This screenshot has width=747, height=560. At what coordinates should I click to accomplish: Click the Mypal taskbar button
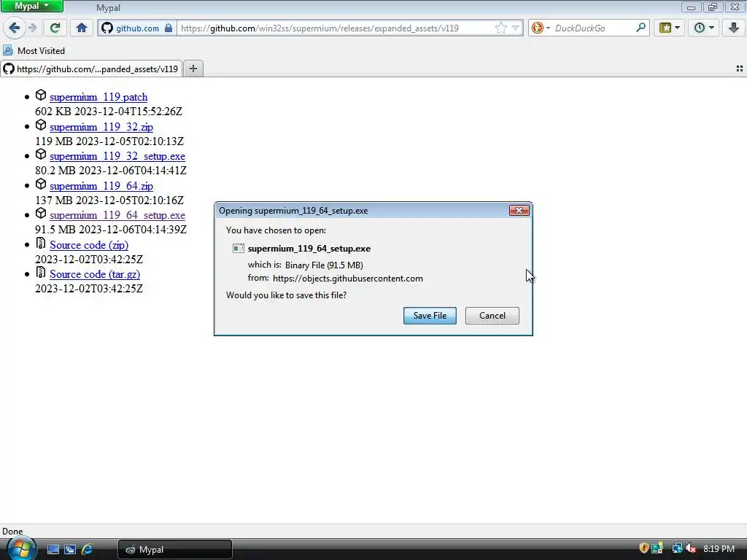175,550
